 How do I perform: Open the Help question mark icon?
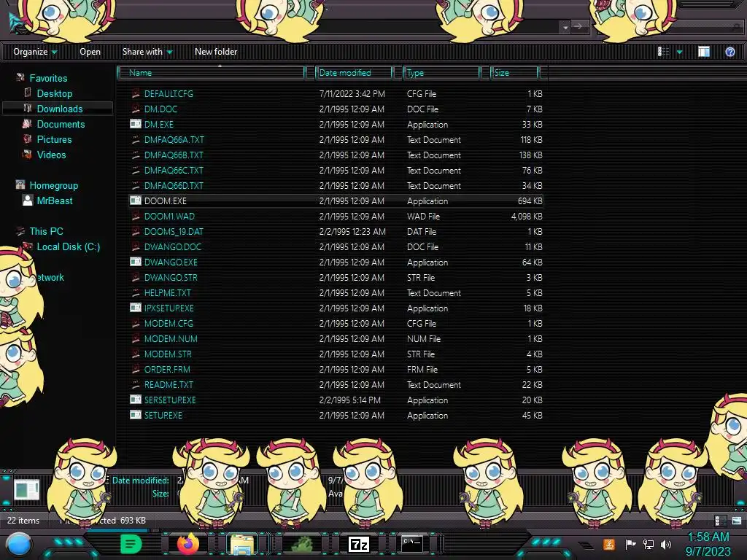coord(729,52)
